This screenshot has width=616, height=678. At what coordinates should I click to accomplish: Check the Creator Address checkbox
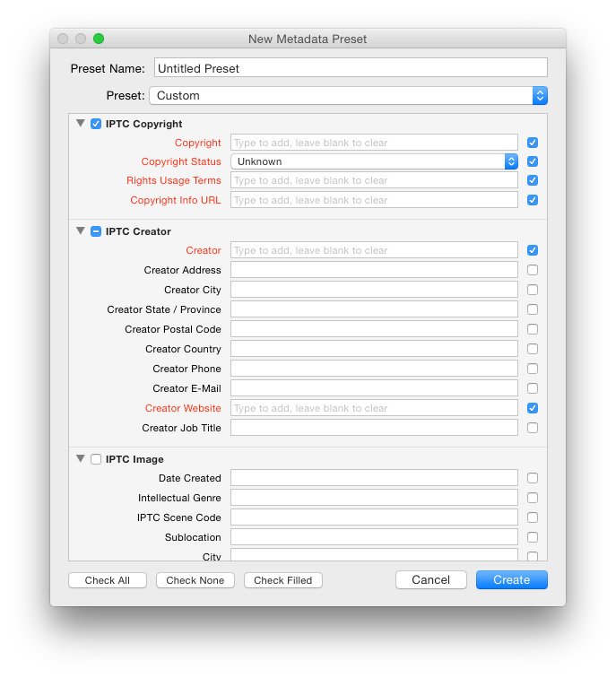[533, 270]
